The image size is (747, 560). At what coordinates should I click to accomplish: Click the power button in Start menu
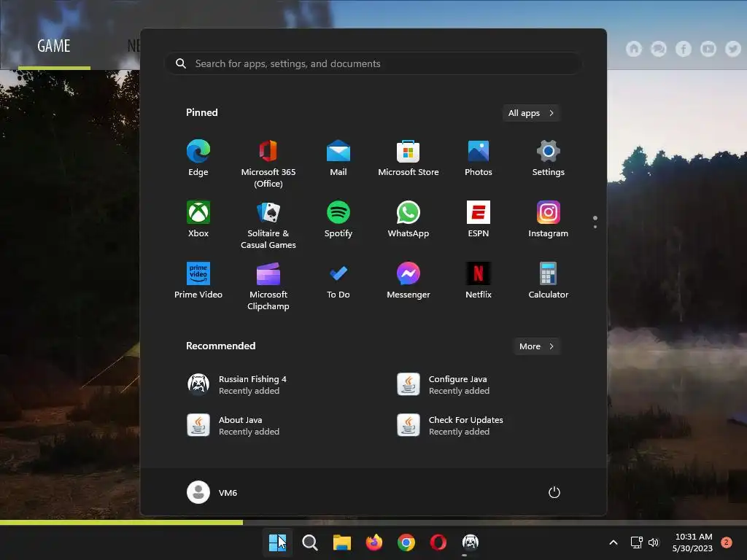coord(554,492)
